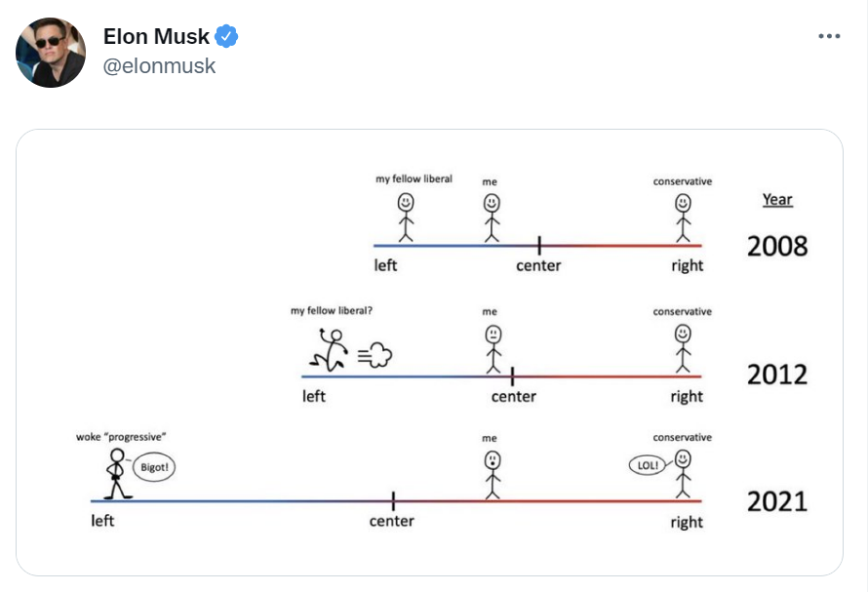Click the conservative stick figure in 2012 row

click(x=683, y=348)
